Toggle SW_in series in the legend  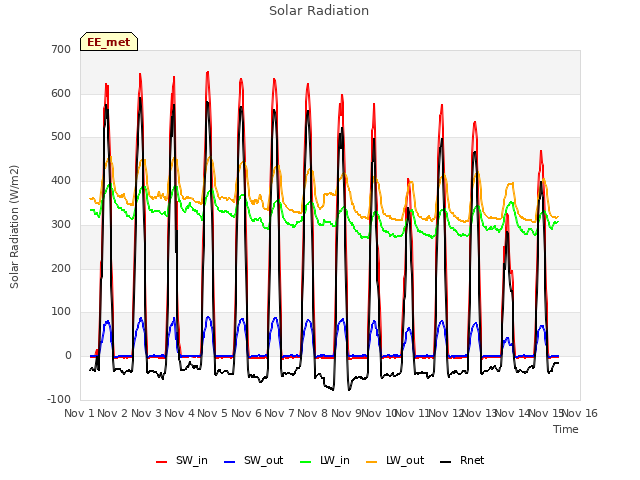coord(182,460)
